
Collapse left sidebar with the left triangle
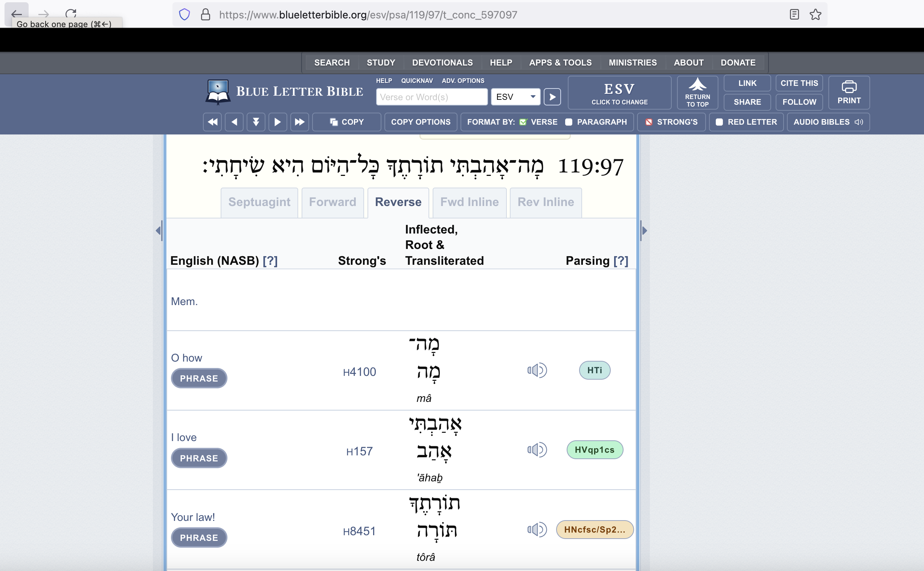click(159, 231)
